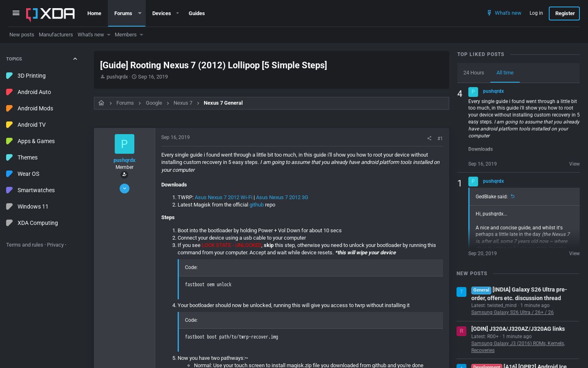This screenshot has width=588, height=368.
Task: Open the Privacy link
Action: pyautogui.click(x=55, y=245)
